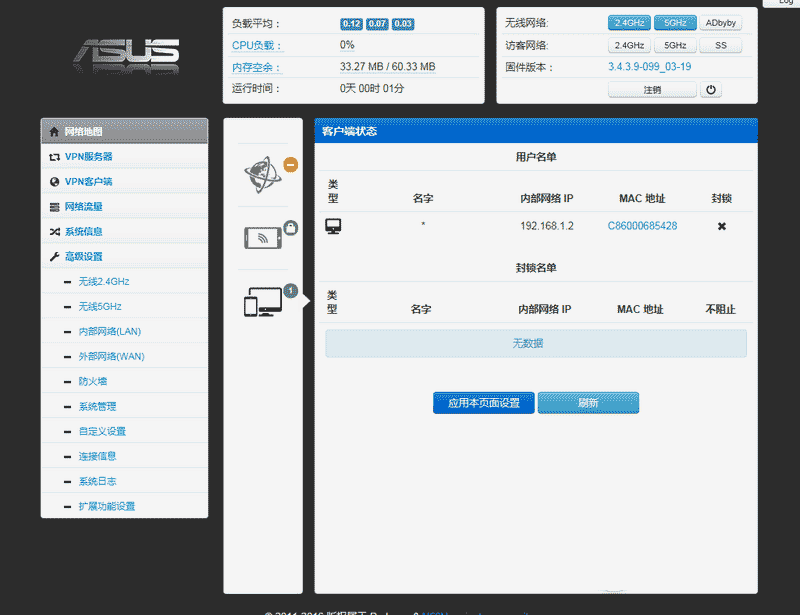The width and height of the screenshot is (800, 615).
Task: Click the orange disconnected badge on globe
Action: 291,165
